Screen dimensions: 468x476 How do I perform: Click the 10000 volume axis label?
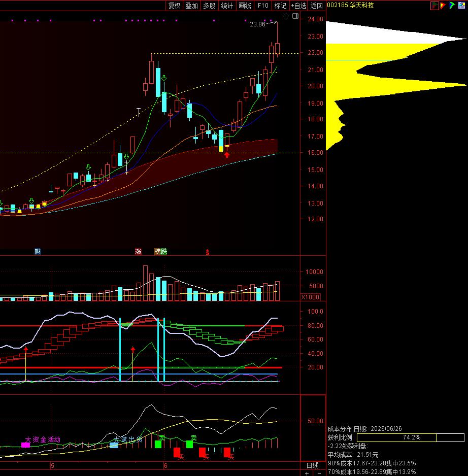tap(314, 271)
